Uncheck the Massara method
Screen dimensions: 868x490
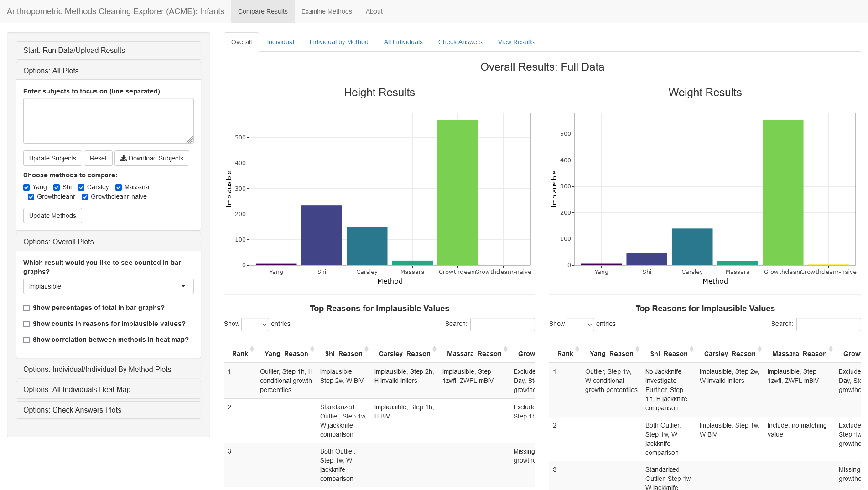point(119,187)
